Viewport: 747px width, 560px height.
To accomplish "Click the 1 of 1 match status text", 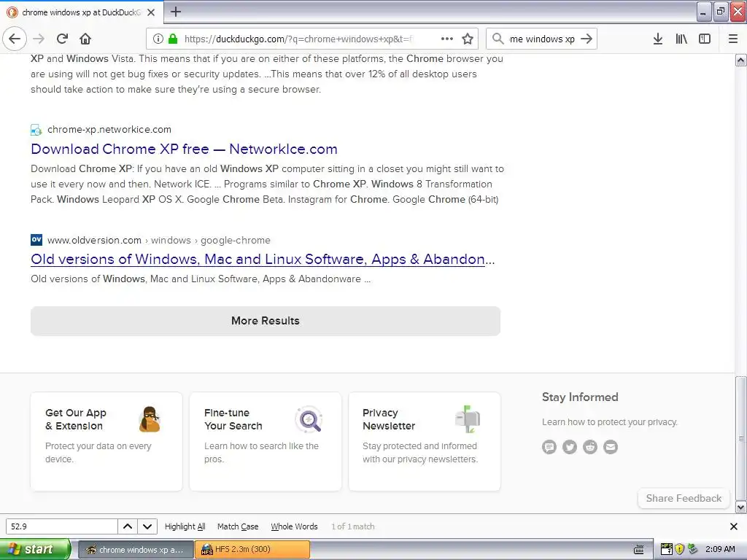I will [352, 526].
